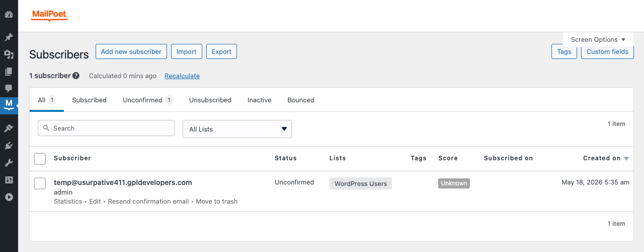The width and height of the screenshot is (644, 252).
Task: Switch to the All tab
Action: pos(47,100)
